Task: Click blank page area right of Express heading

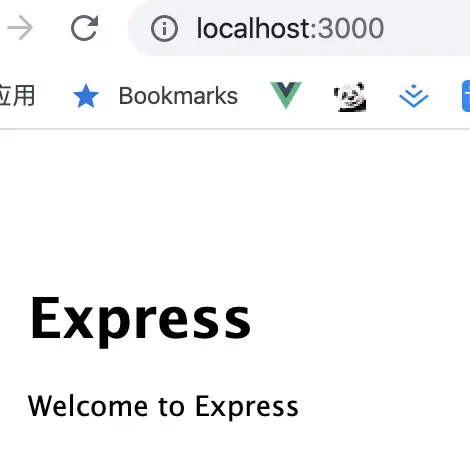Action: [x=360, y=320]
